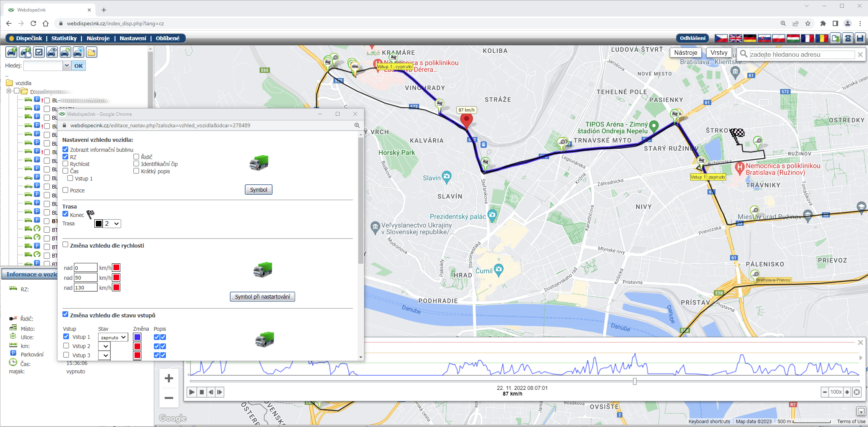Viewport: 868px width, 427px height.
Task: Collapse the vehicle folder tree node
Action: [9, 91]
